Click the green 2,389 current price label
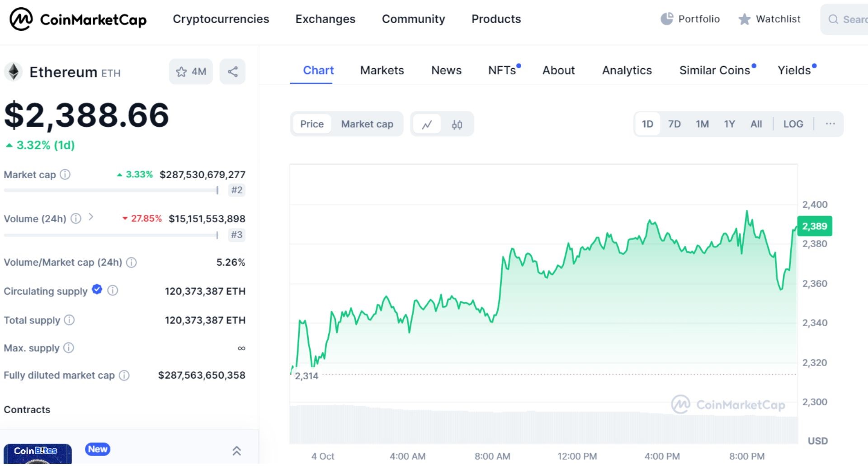 815,226
